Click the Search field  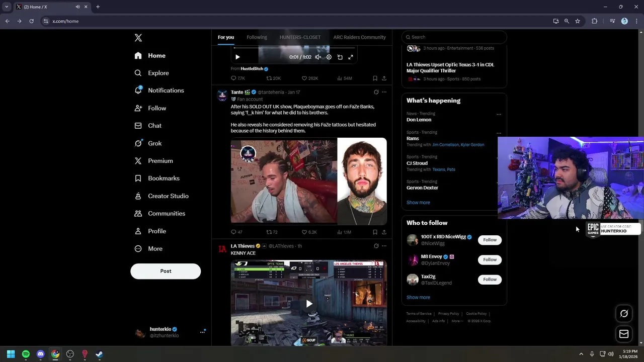pos(454,37)
